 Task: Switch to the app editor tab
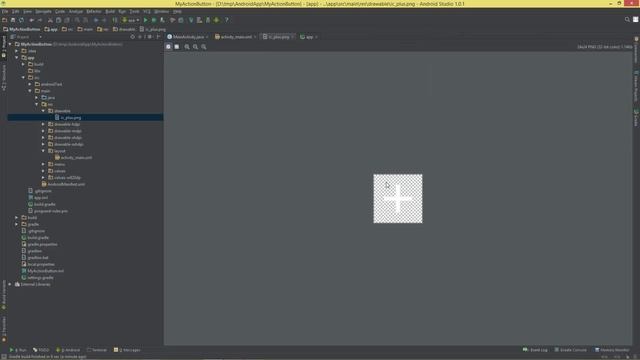[308, 37]
